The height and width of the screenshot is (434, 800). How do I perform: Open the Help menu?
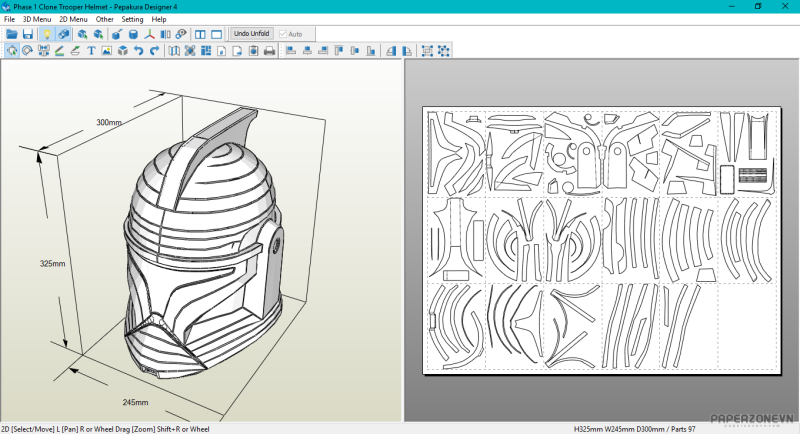click(x=159, y=19)
